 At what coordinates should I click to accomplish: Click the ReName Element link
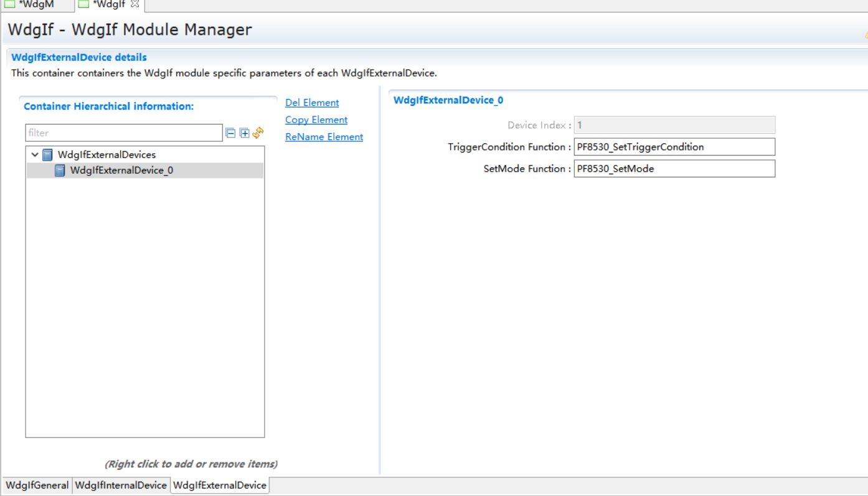(x=324, y=137)
